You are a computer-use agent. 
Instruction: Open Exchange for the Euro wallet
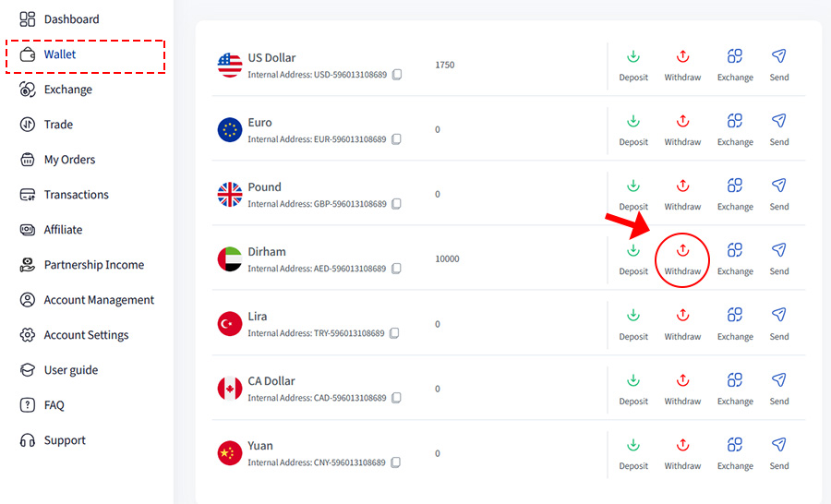click(735, 121)
